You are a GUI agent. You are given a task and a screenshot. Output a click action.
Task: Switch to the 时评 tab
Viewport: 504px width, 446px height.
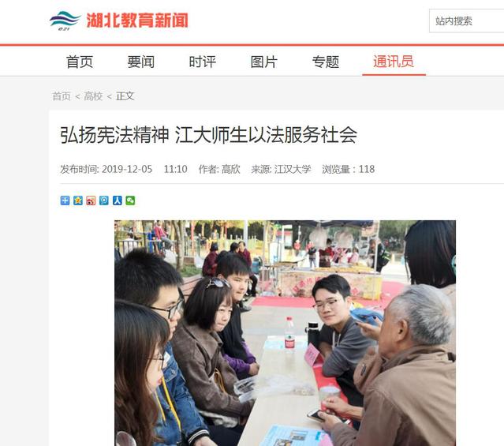point(202,62)
